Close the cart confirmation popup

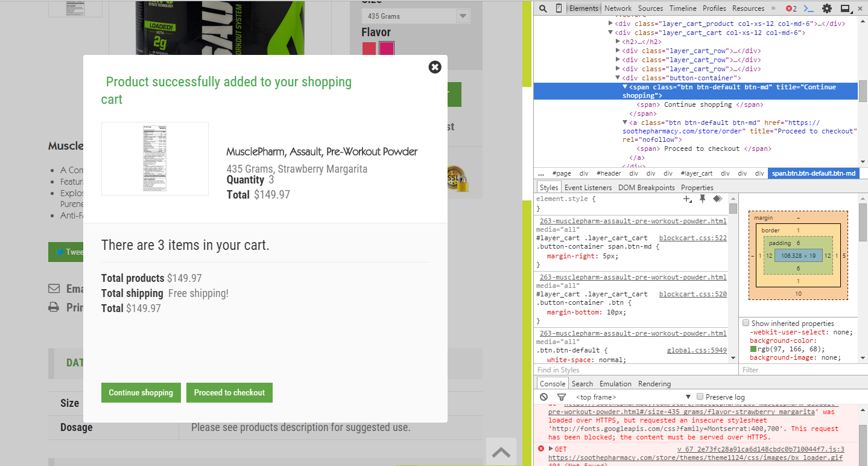click(x=435, y=67)
